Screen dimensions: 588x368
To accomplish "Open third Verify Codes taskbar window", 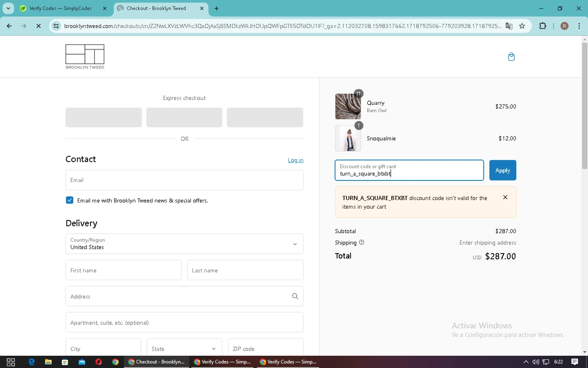I will 288,362.
